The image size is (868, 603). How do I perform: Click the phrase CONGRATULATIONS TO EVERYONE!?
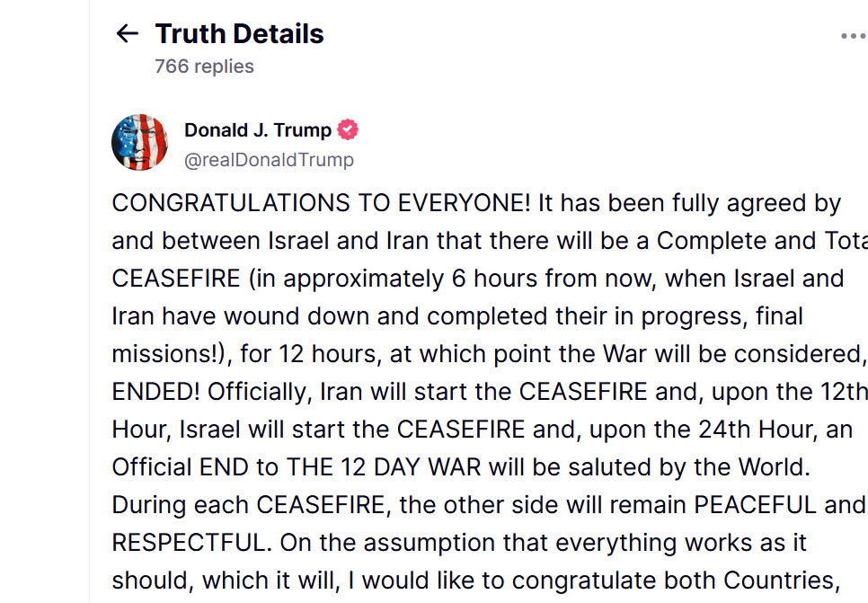click(x=321, y=203)
